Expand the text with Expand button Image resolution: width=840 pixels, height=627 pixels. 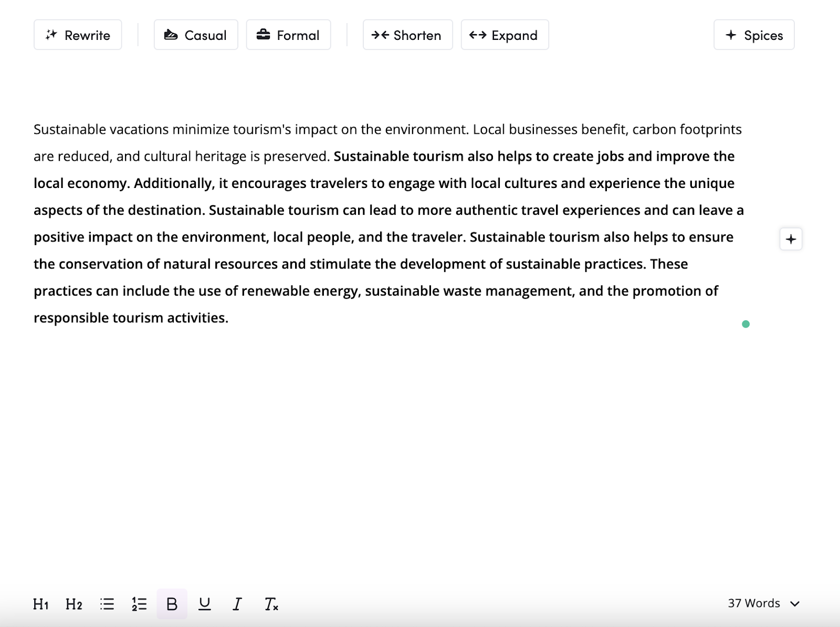coord(505,35)
